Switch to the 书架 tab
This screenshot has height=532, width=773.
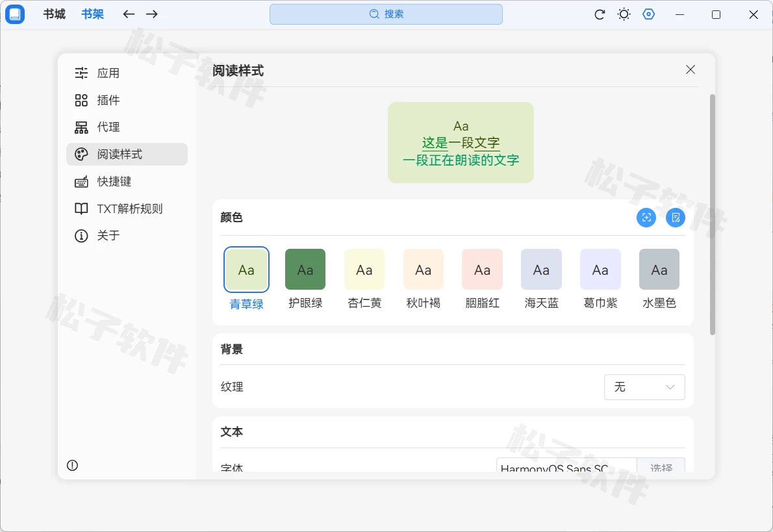93,14
